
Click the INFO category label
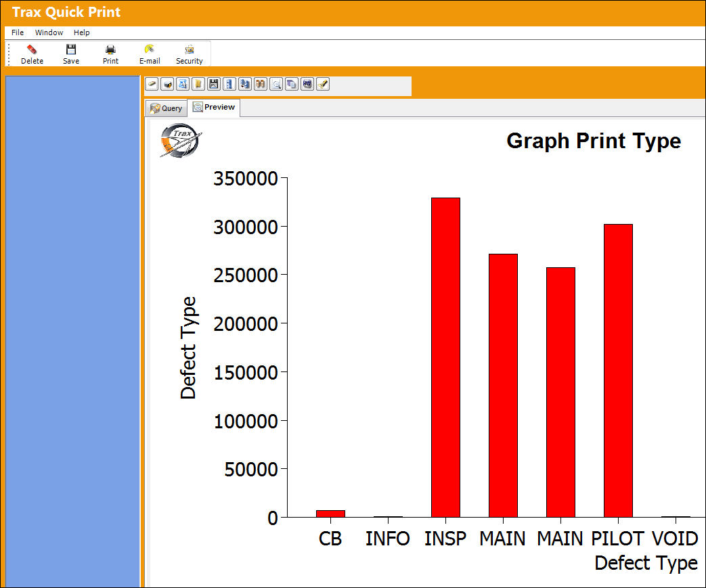388,539
